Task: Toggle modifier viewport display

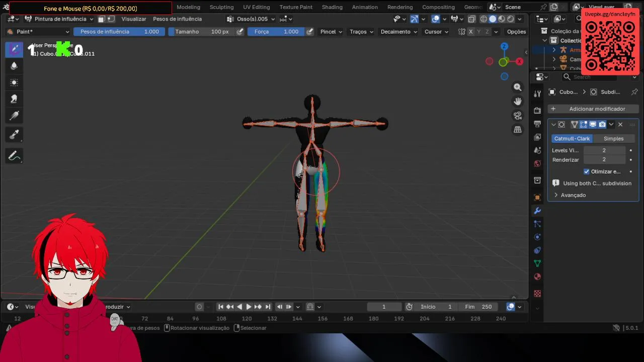Action: click(x=593, y=124)
